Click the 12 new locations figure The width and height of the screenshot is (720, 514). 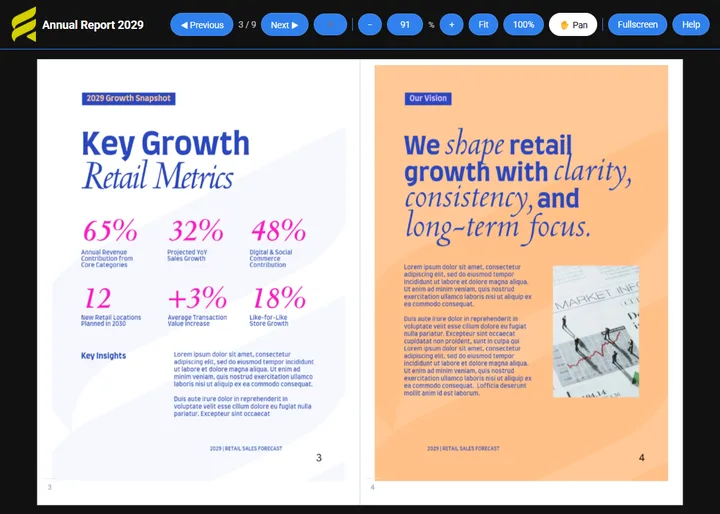pos(98,298)
